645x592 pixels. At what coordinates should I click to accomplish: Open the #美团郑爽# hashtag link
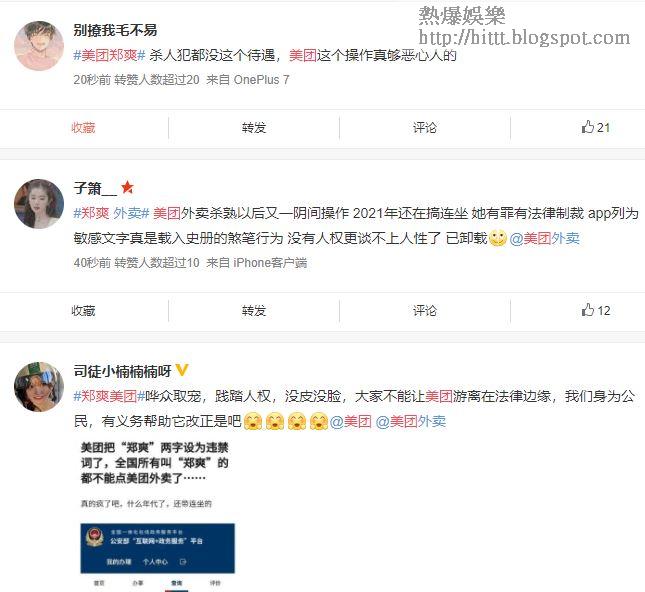point(109,55)
